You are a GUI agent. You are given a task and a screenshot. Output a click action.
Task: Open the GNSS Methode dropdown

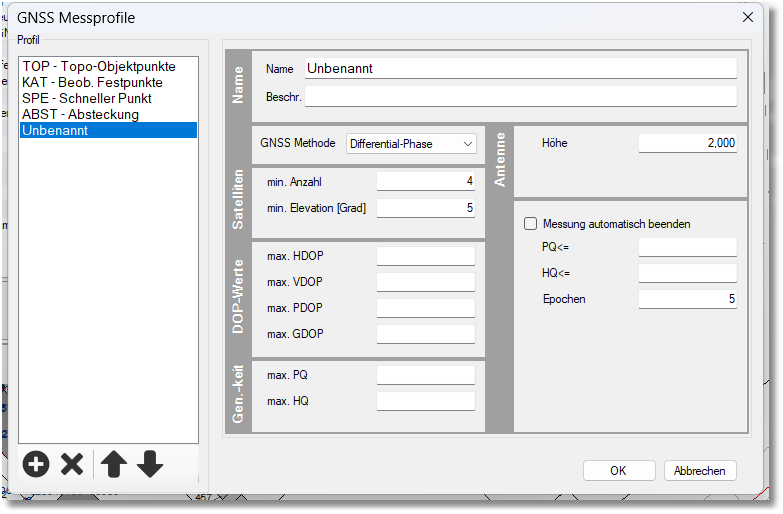(x=411, y=144)
